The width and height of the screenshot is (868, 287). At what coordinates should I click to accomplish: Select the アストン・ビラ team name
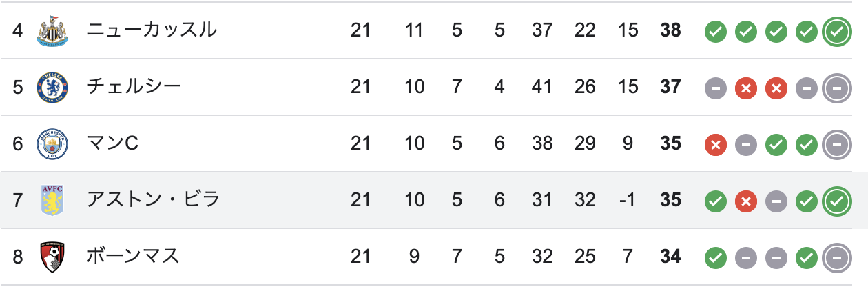(153, 200)
